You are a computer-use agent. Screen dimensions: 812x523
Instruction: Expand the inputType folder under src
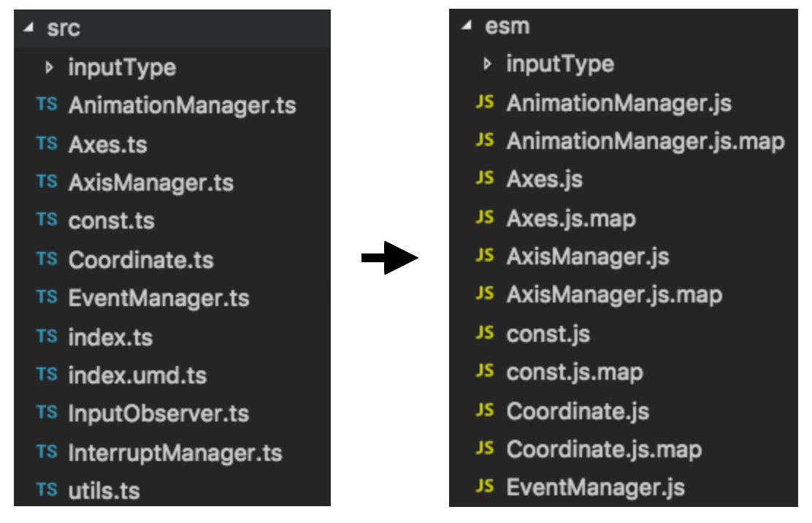tap(50, 67)
